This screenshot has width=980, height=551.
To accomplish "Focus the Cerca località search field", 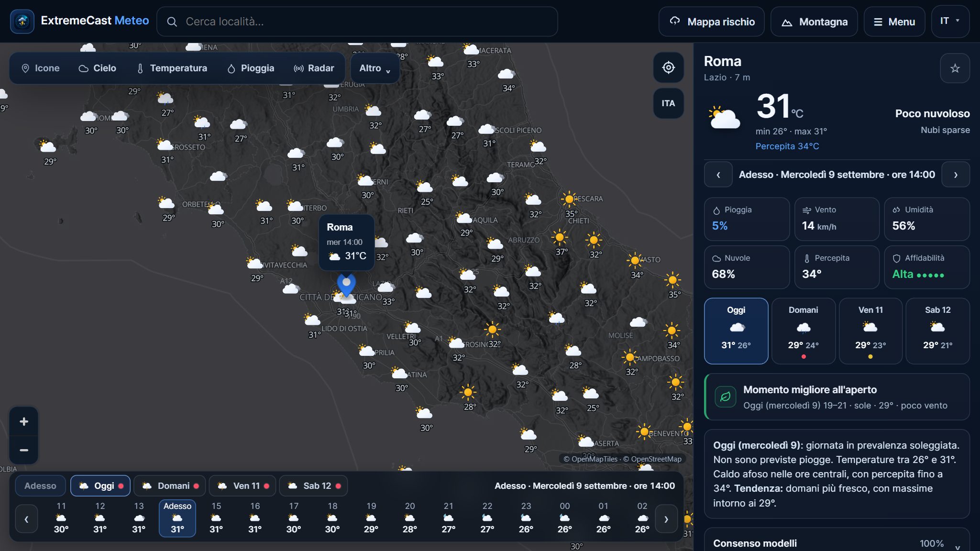I will pyautogui.click(x=357, y=22).
